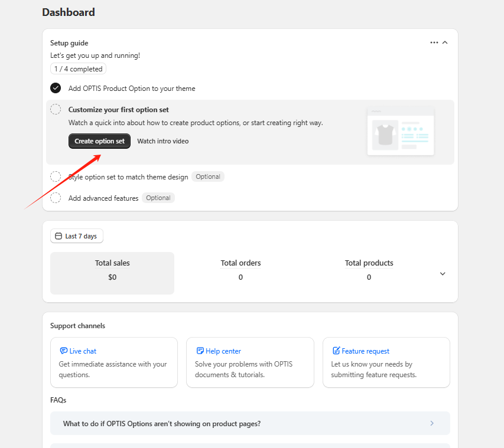Open the setup guide three-dots menu
504x448 pixels.
(434, 42)
